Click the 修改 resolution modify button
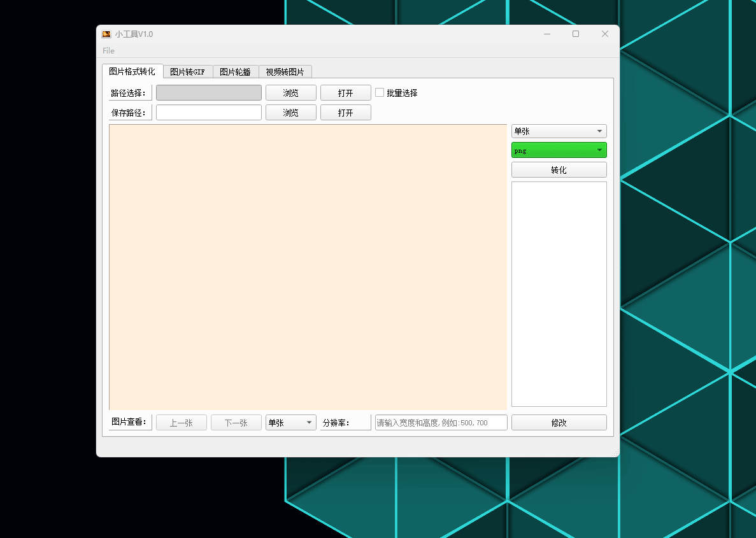 (x=559, y=422)
